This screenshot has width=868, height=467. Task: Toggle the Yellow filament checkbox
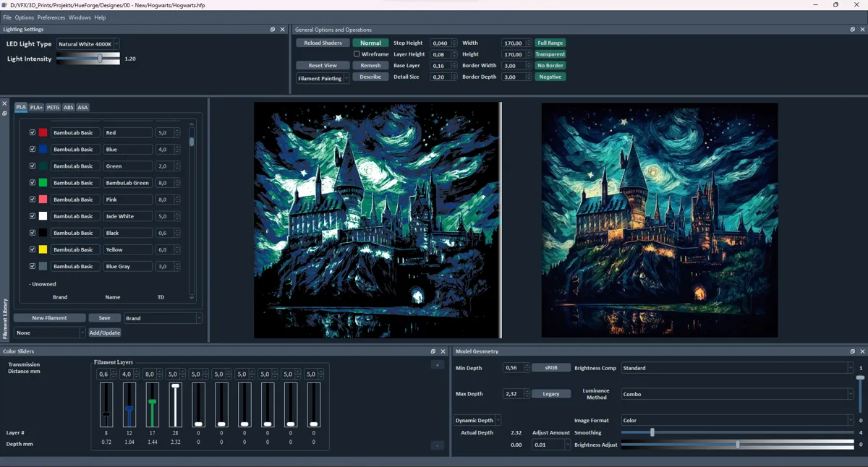[33, 249]
